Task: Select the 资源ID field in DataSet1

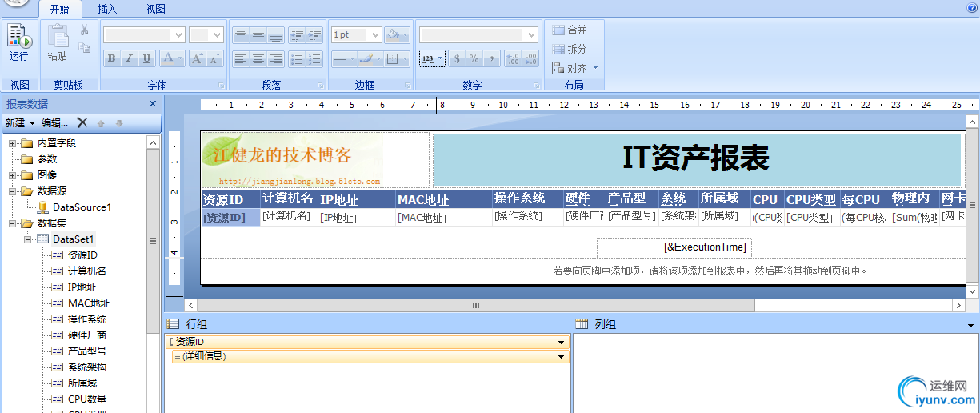Action: click(82, 255)
